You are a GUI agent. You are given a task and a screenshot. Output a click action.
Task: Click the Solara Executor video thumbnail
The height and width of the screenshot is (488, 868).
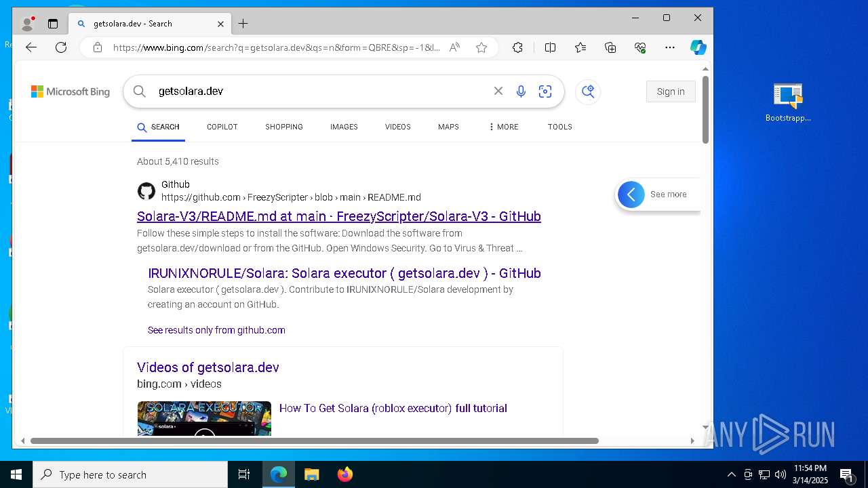(x=204, y=418)
